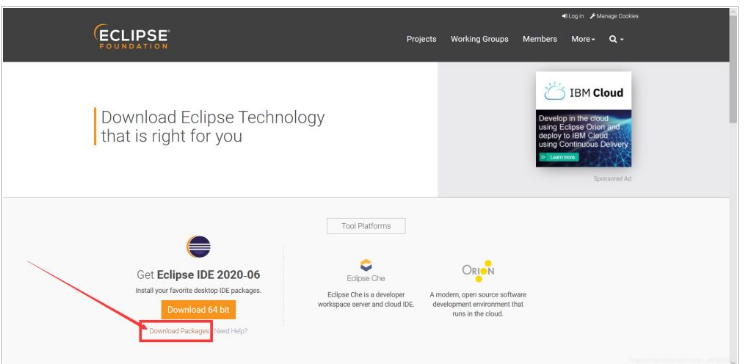Select the Tool Platforms button
Screen dimensions: 748x364
click(366, 226)
